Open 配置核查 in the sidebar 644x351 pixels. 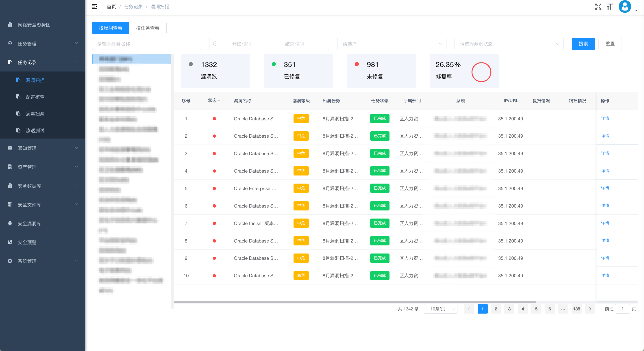(x=35, y=97)
